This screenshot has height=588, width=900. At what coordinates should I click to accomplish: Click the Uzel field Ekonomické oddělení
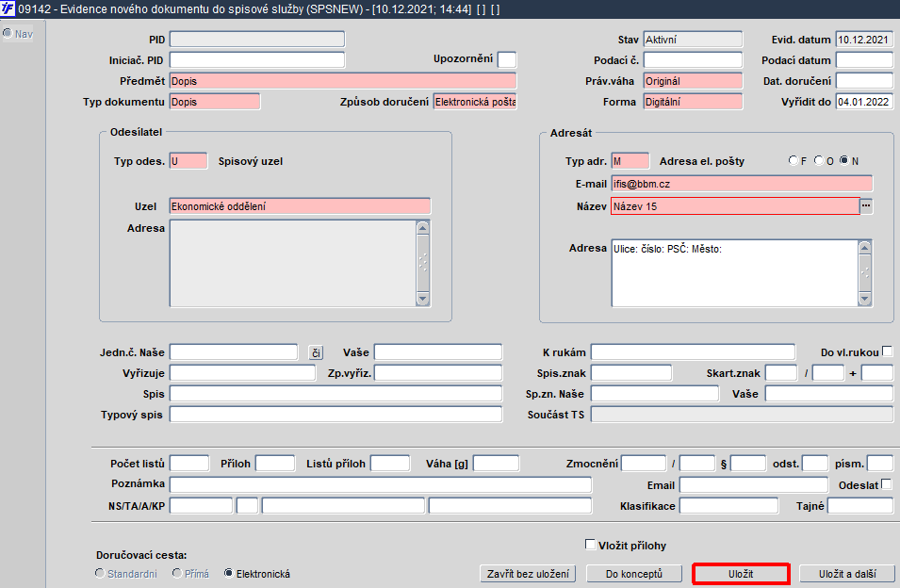(300, 206)
